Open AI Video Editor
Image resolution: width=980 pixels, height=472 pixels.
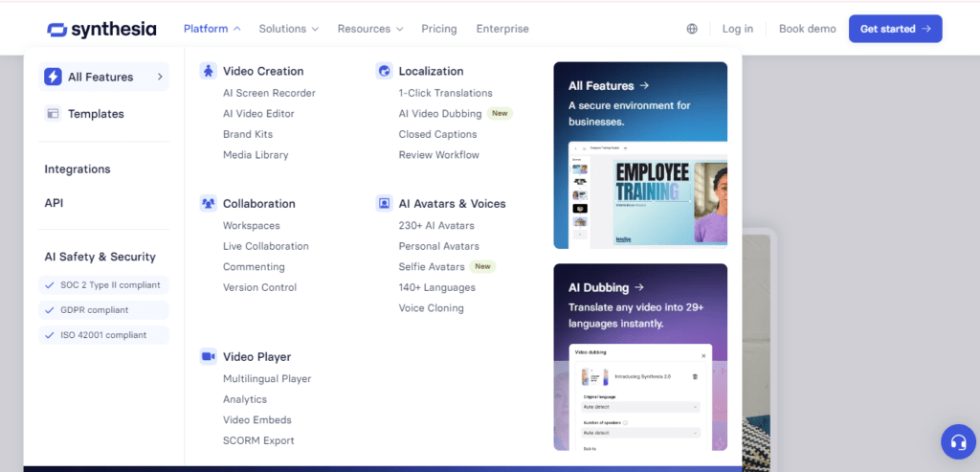(258, 114)
